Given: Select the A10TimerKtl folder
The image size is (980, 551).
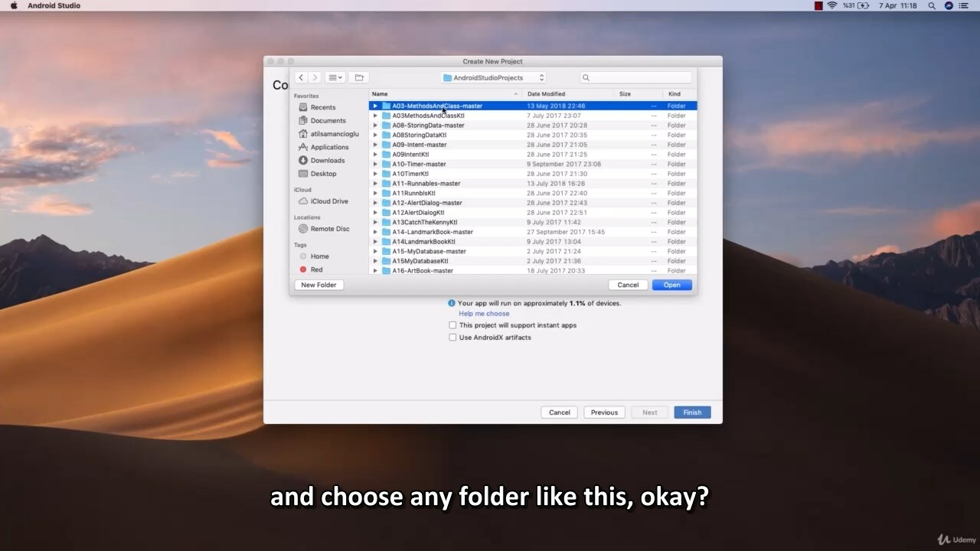Looking at the screenshot, I should pos(533,174).
